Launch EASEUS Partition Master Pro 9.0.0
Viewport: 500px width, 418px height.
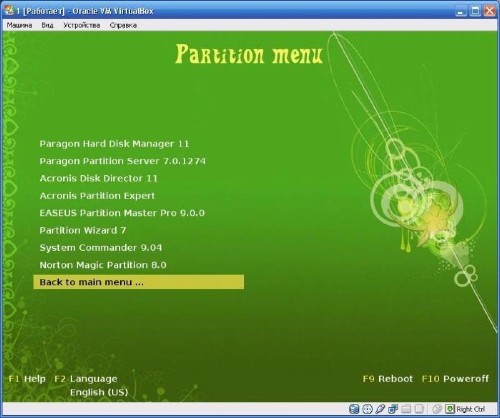coord(122,213)
